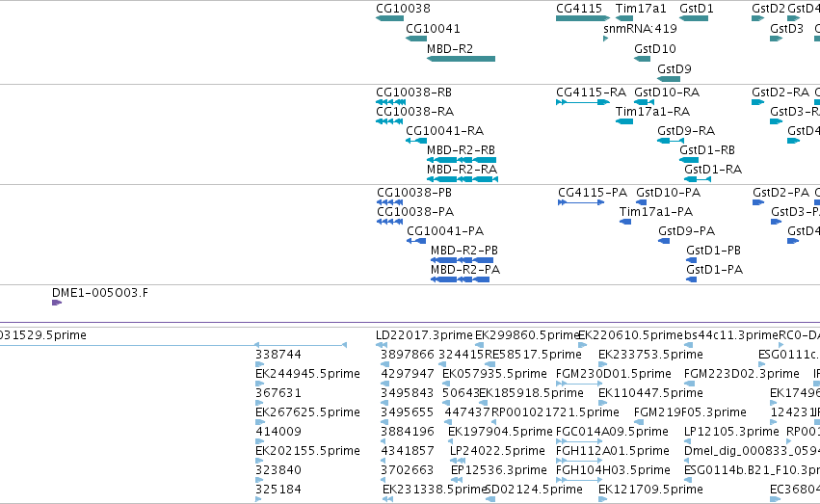Click the GstD9-PA protein label
The width and height of the screenshot is (820, 504).
686,231
